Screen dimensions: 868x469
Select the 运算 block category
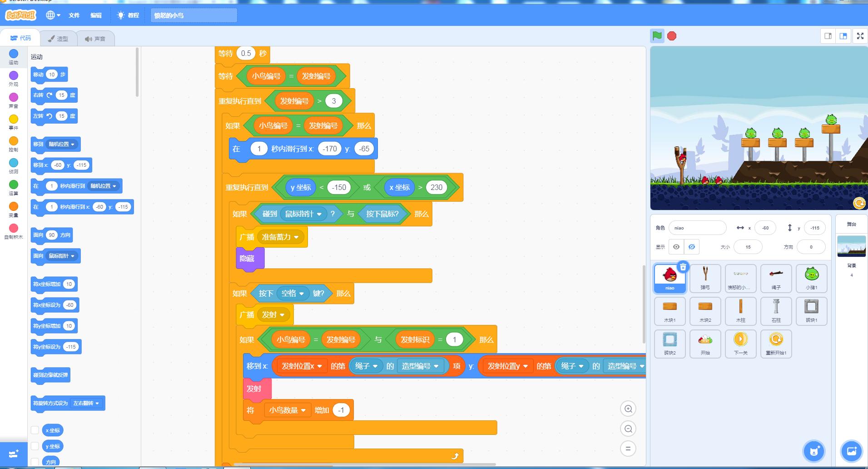[14, 188]
